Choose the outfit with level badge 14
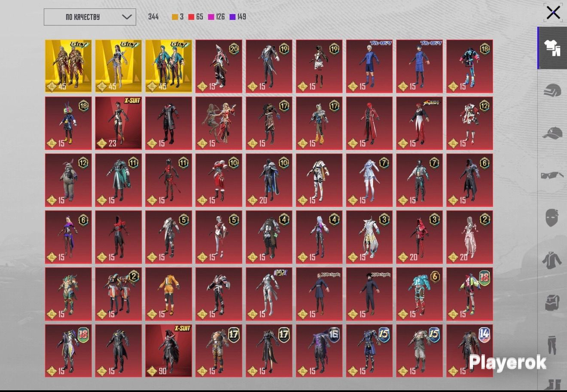 tap(470, 351)
